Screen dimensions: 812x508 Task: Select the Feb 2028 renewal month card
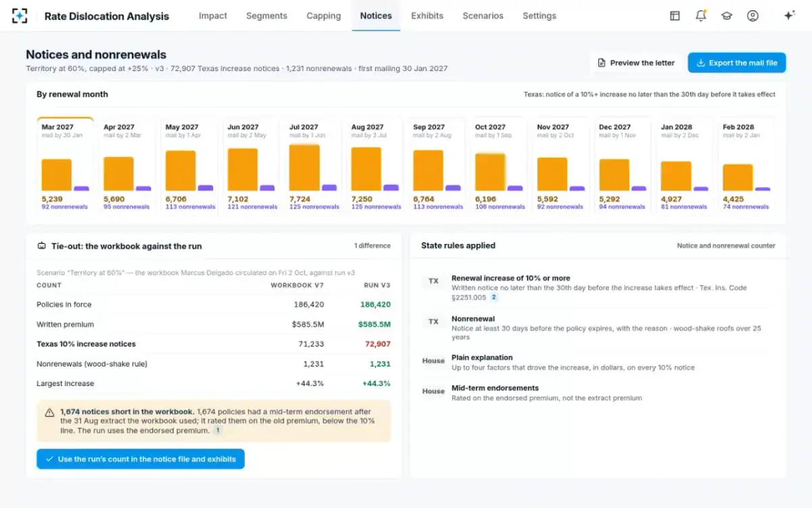click(747, 166)
